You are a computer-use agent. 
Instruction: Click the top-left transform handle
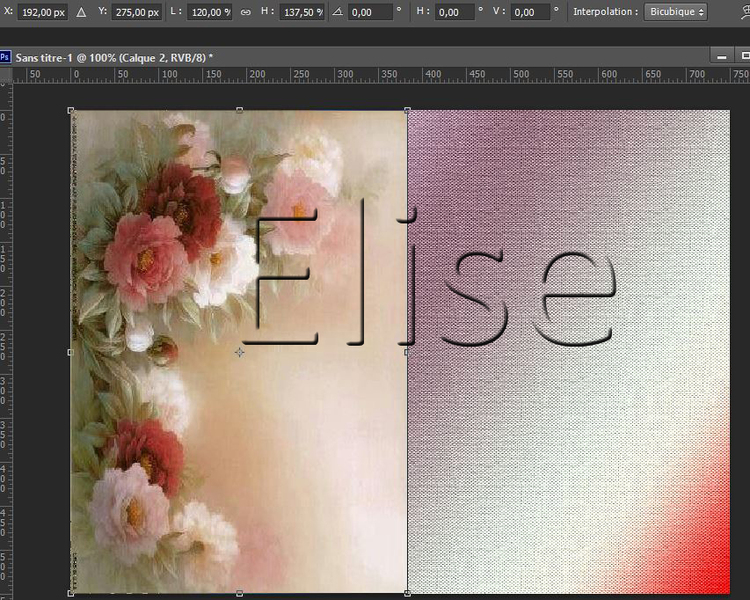click(71, 110)
